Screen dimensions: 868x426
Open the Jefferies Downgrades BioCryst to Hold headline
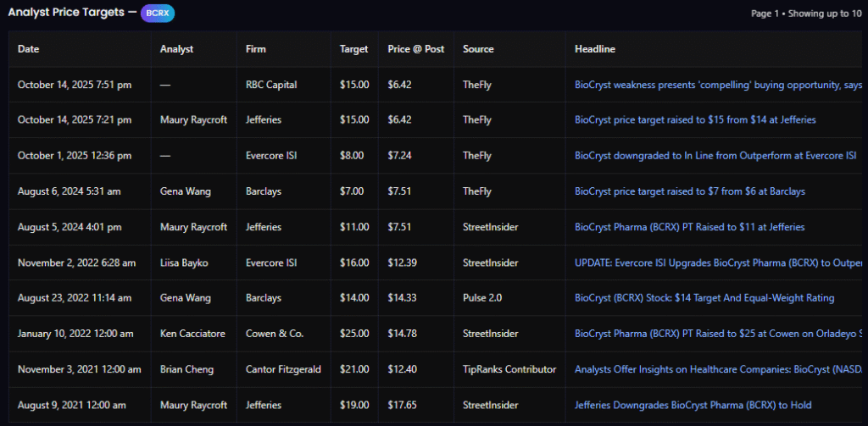click(x=693, y=405)
